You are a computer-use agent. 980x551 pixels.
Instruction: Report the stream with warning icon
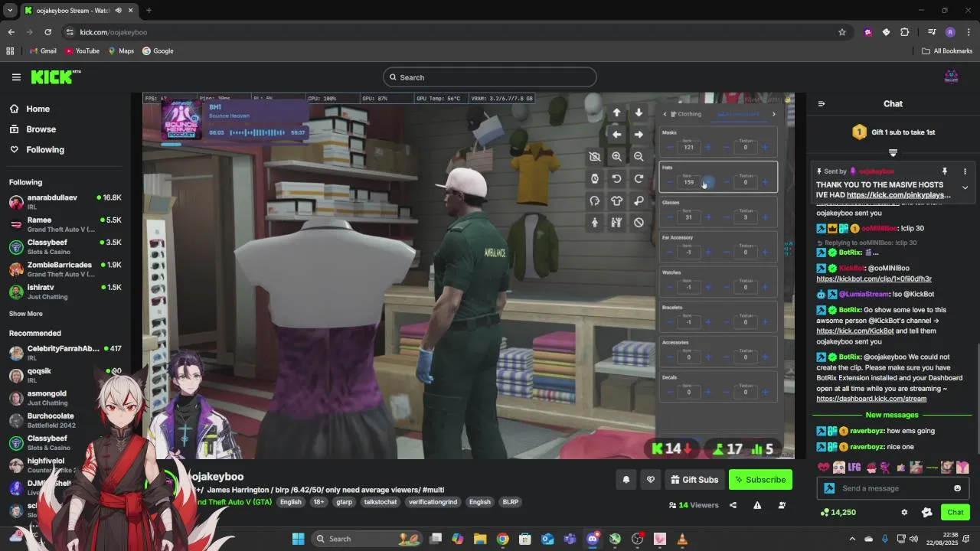[757, 505]
